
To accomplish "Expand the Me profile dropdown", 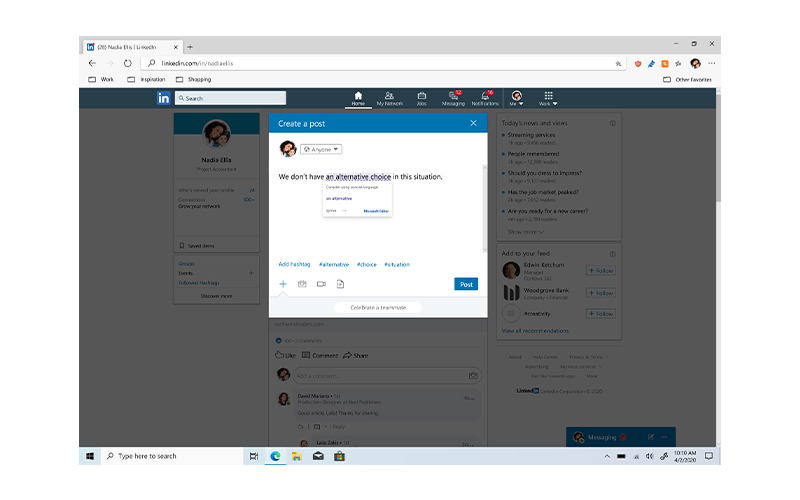I will tap(517, 98).
